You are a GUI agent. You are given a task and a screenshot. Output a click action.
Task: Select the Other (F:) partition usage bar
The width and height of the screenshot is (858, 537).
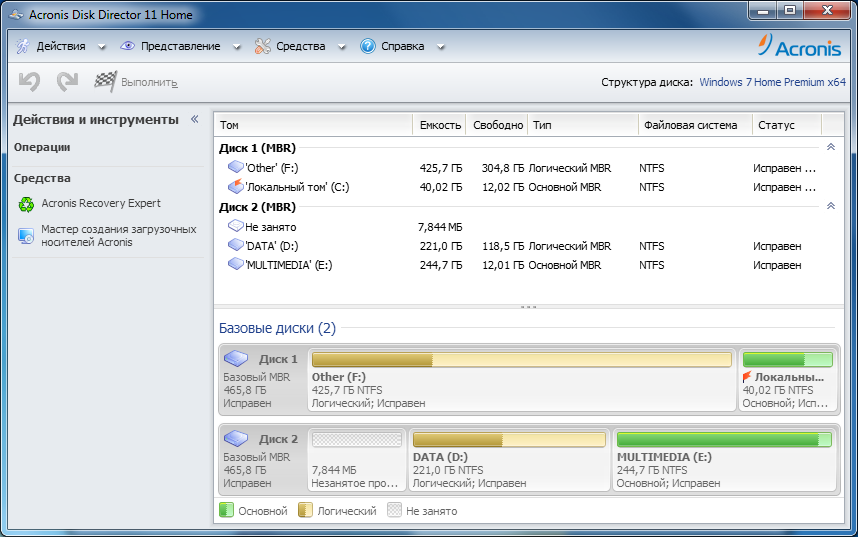pyautogui.click(x=521, y=360)
